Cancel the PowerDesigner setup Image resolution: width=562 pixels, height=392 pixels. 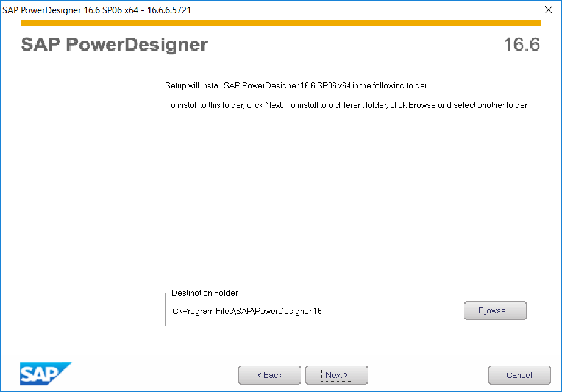[x=519, y=375]
